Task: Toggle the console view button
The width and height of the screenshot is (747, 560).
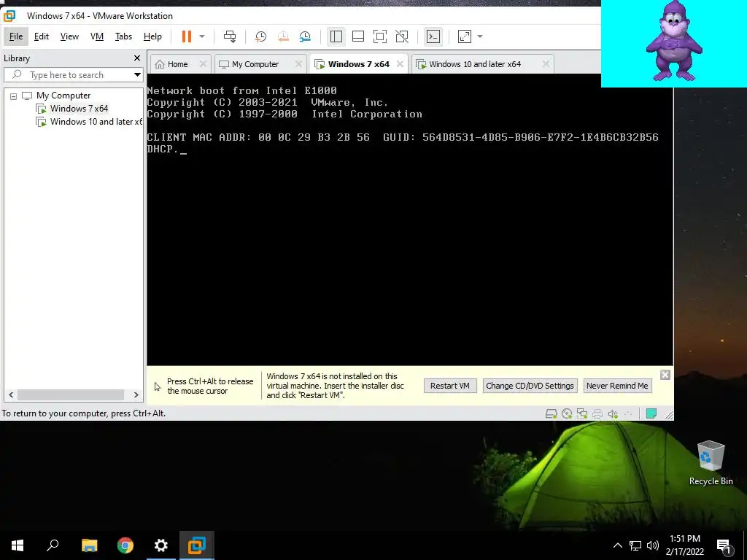Action: point(433,36)
